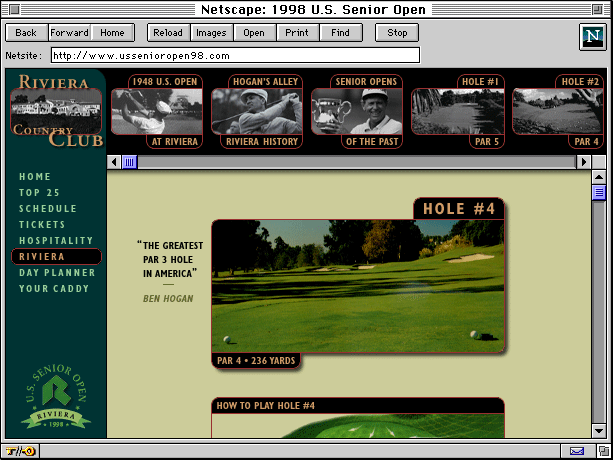Click the Netscape N logo icon
The height and width of the screenshot is (460, 613).
593,37
